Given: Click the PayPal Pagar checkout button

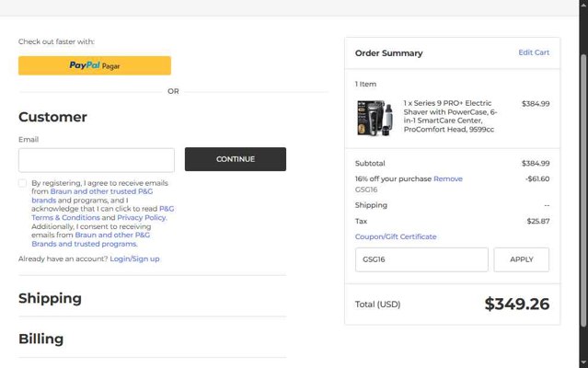Looking at the screenshot, I should click(x=95, y=65).
